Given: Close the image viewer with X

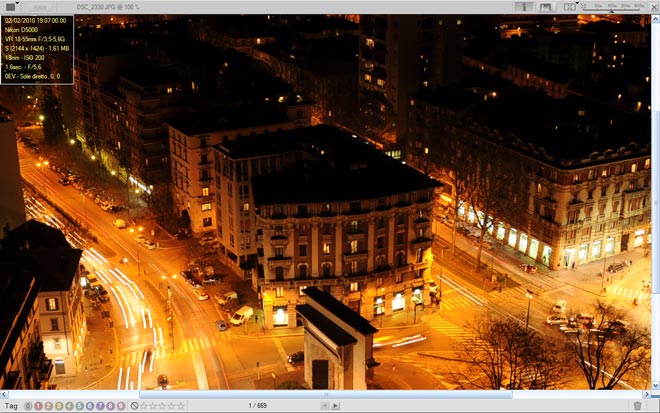Looking at the screenshot, I should point(652,6).
